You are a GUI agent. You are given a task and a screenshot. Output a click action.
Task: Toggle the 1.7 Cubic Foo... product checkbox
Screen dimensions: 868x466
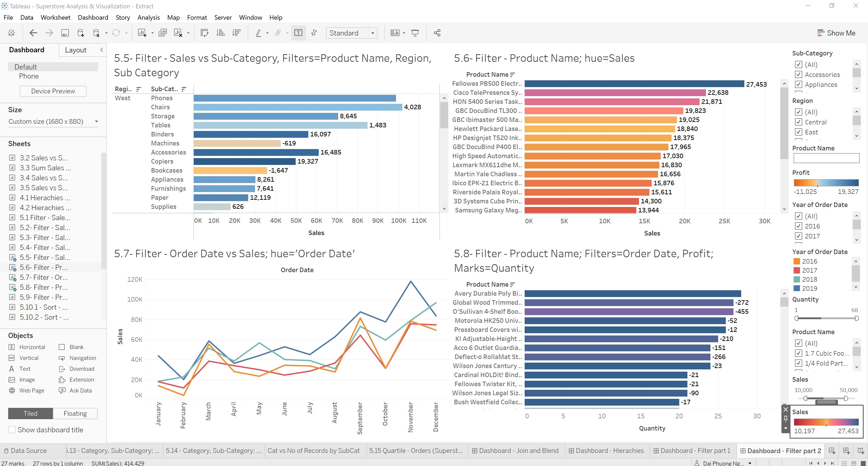798,353
